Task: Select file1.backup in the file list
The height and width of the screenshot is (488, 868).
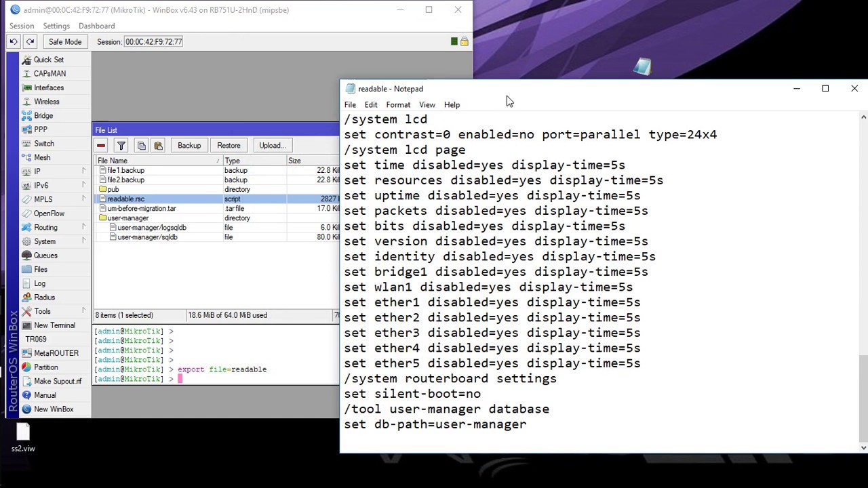Action: click(x=217, y=170)
